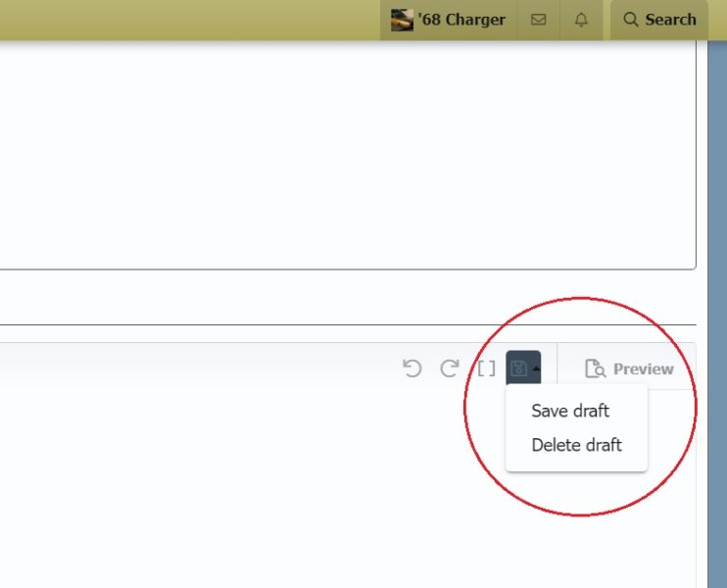This screenshot has width=727, height=588.
Task: Choose Delete draft from the menu
Action: pyautogui.click(x=576, y=445)
